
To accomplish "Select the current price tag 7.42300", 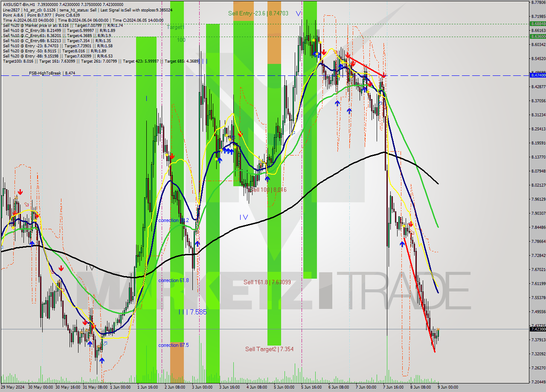I will coord(537,329).
